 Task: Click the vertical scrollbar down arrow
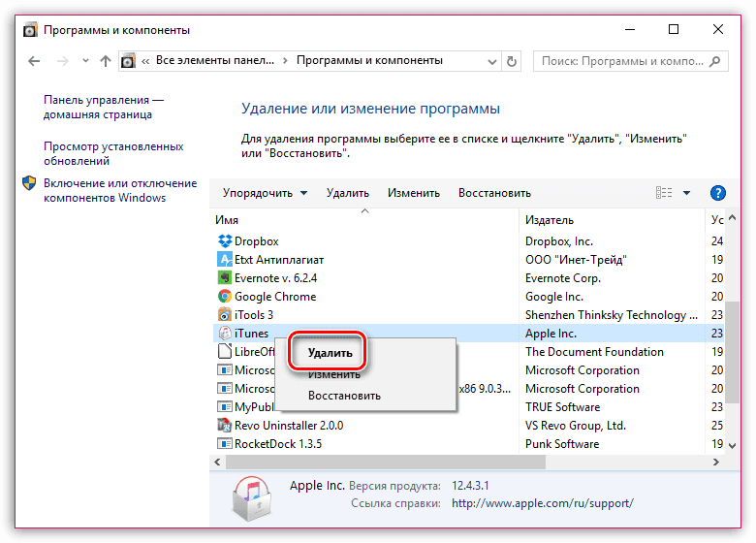(733, 446)
